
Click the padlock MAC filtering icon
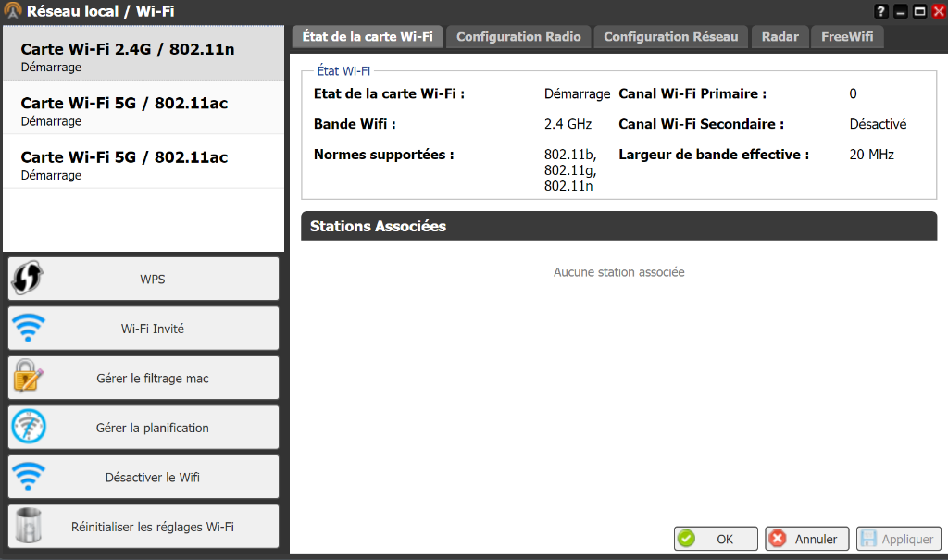coord(28,378)
